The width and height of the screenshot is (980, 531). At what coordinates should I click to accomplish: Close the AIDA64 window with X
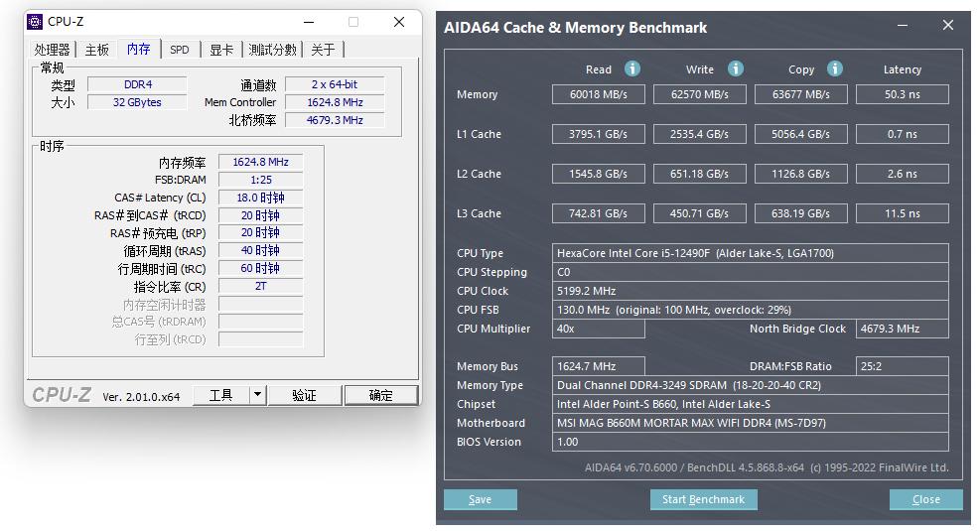pos(948,25)
